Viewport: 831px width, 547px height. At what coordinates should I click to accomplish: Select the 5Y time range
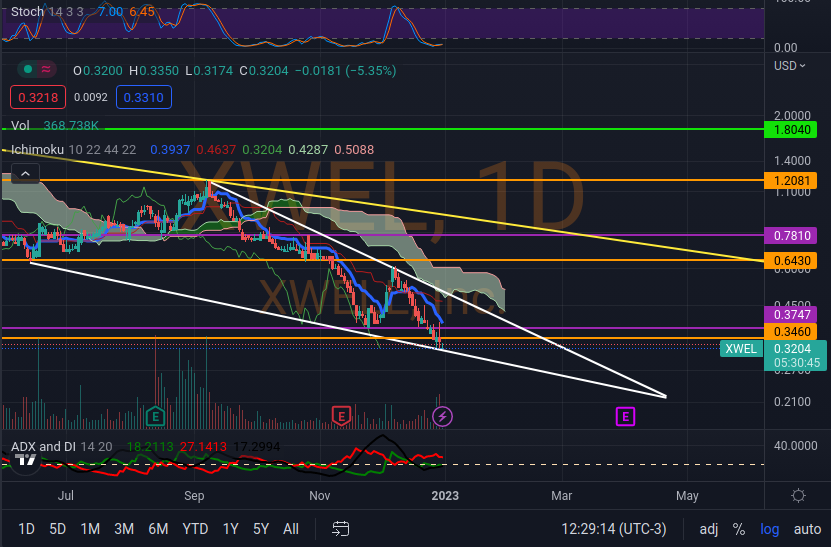pyautogui.click(x=261, y=528)
